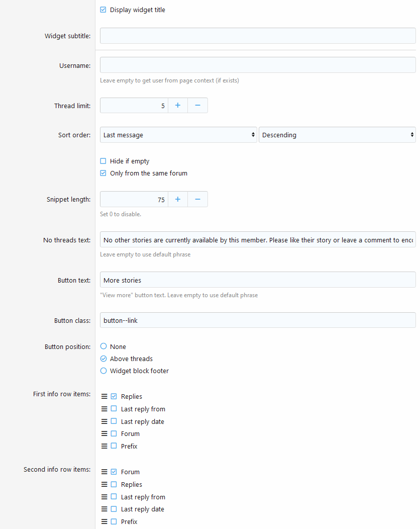
Task: Click the Username input field
Action: [258, 65]
